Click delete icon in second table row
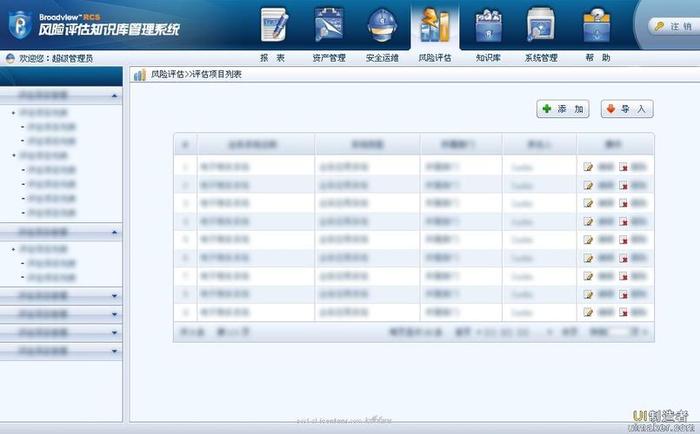Screen dimensions: 700x434 [x=623, y=185]
